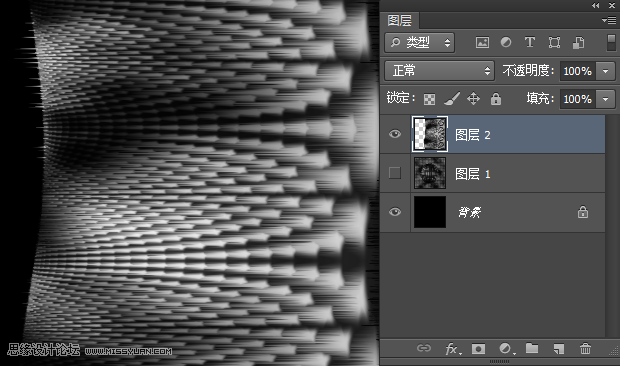Delete layer with trash icon
This screenshot has height=366, width=620.
coord(585,348)
